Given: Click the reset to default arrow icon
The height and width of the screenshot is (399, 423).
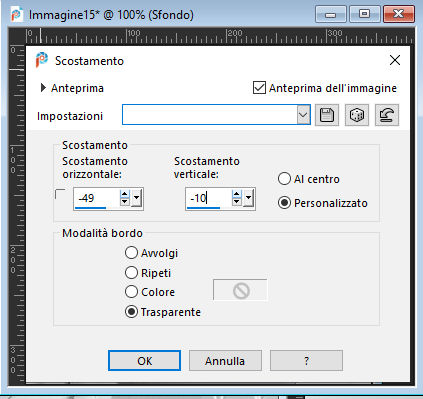Looking at the screenshot, I should click(387, 115).
